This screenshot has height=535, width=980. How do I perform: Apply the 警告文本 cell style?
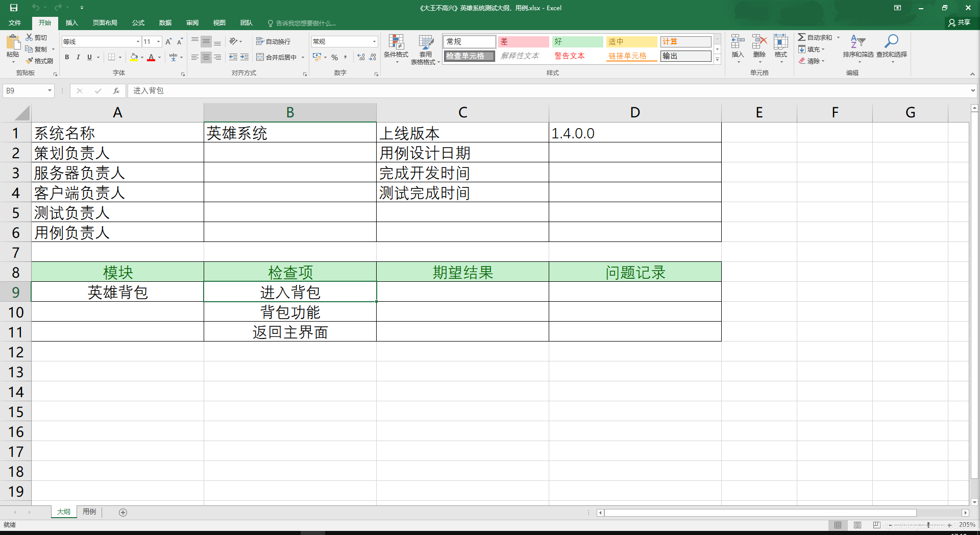578,56
